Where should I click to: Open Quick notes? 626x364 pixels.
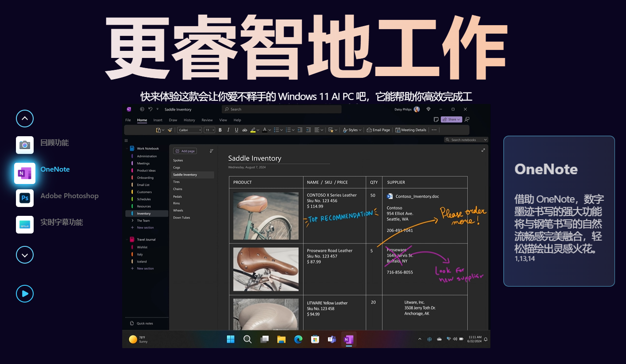[141, 323]
